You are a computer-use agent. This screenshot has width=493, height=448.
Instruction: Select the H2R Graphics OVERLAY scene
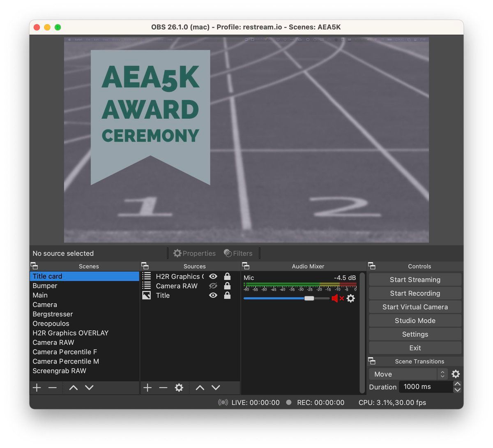coord(70,333)
